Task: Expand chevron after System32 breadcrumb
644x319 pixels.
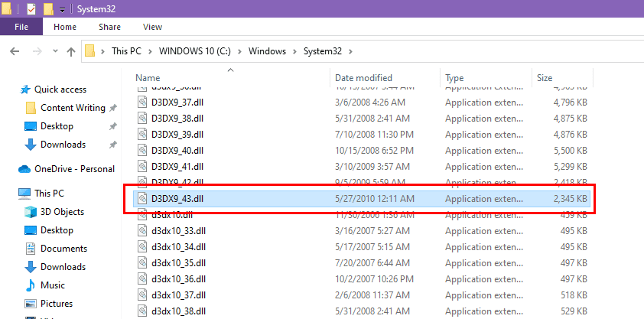Action: [x=350, y=51]
